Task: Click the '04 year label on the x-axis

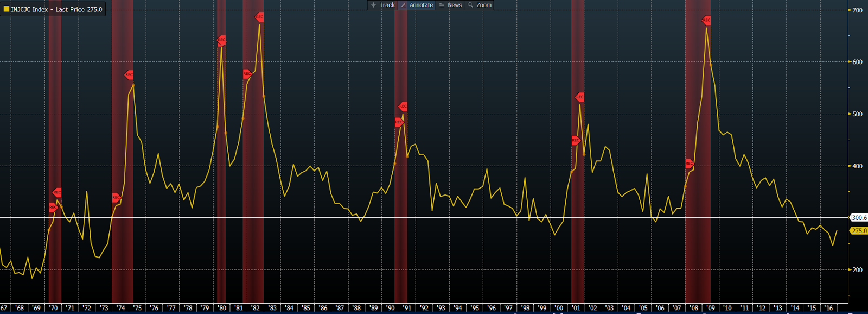Action: [626, 308]
